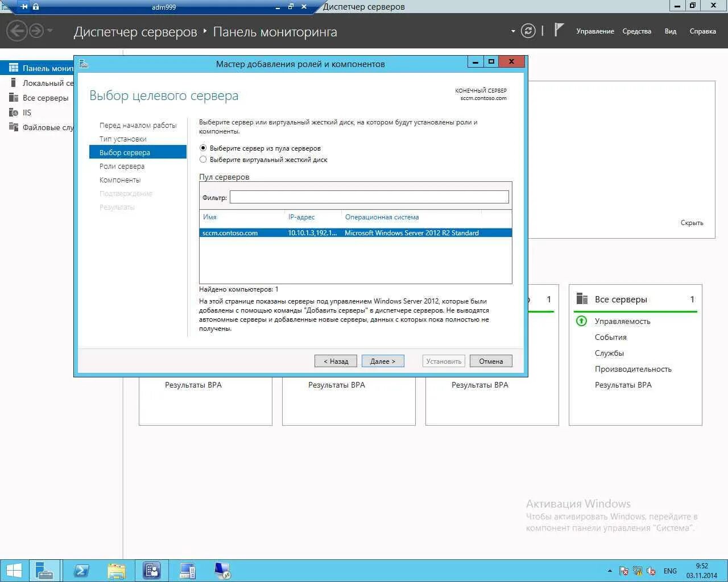The width and height of the screenshot is (728, 582).
Task: Click the Forward navigation arrow in Server Manager
Action: (36, 31)
